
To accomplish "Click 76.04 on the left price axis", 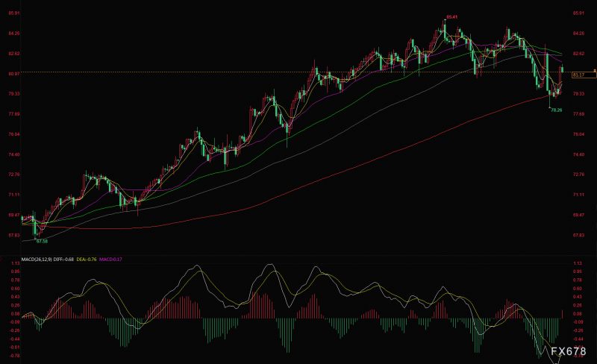I will pyautogui.click(x=14, y=134).
